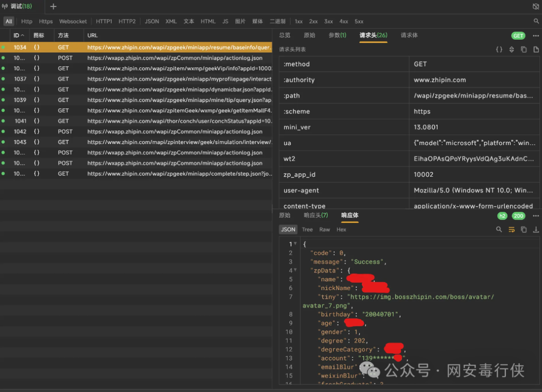The image size is (542, 392).
Task: Click the h2 protocol badge
Action: pyautogui.click(x=502, y=216)
